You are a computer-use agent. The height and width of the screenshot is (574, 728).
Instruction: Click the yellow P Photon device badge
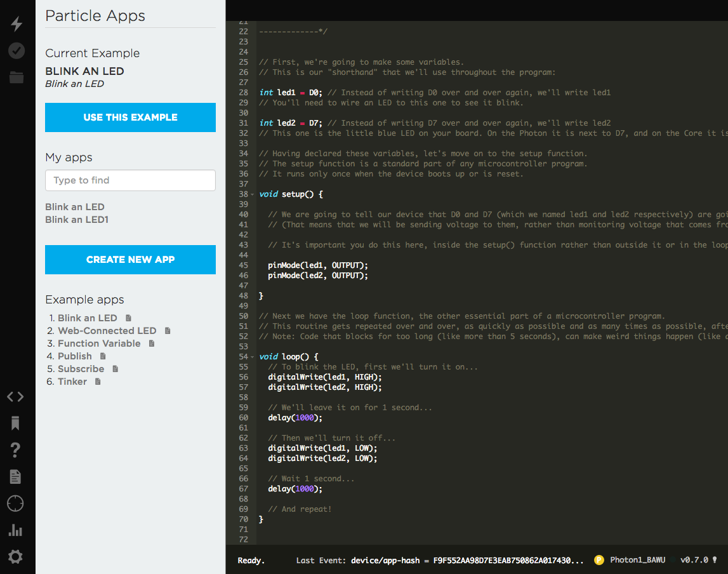pos(599,560)
